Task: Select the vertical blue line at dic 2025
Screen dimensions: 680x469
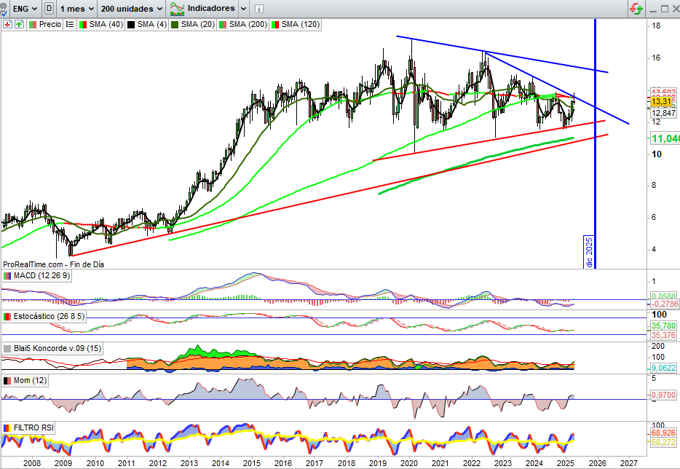Action: (595, 143)
